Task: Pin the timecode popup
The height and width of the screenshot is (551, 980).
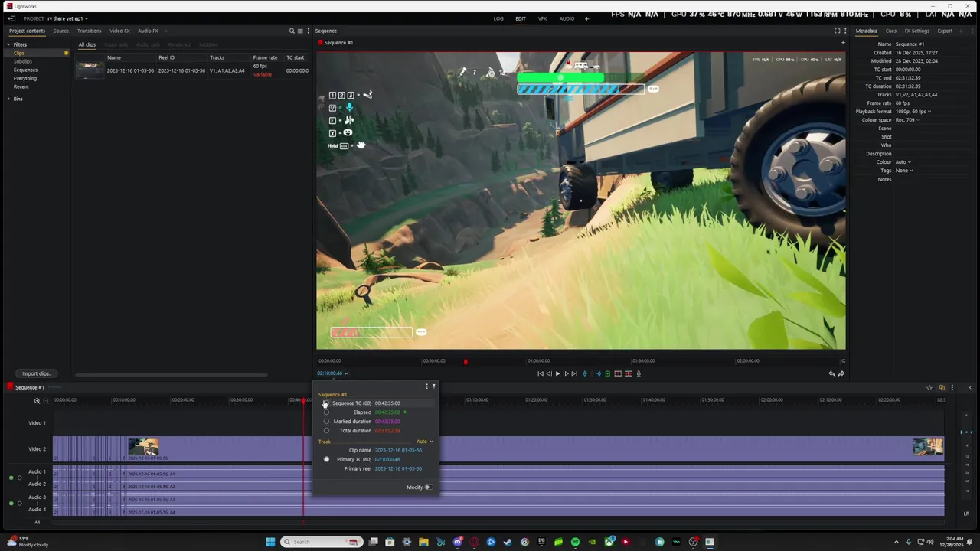Action: point(433,386)
